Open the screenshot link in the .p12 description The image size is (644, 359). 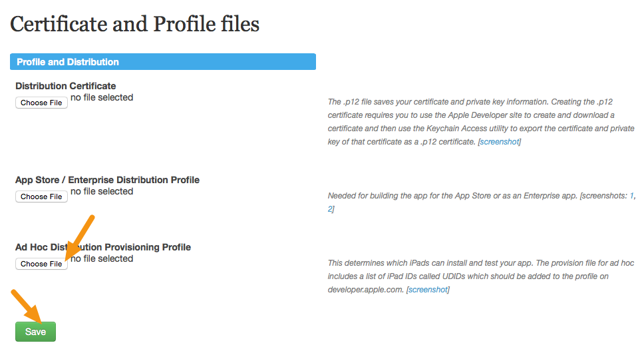[x=500, y=142]
